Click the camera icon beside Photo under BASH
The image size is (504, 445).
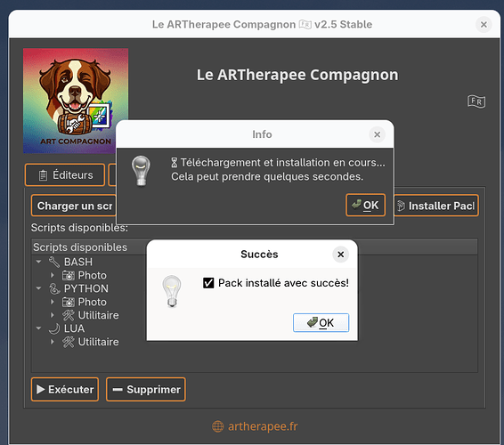click(69, 275)
